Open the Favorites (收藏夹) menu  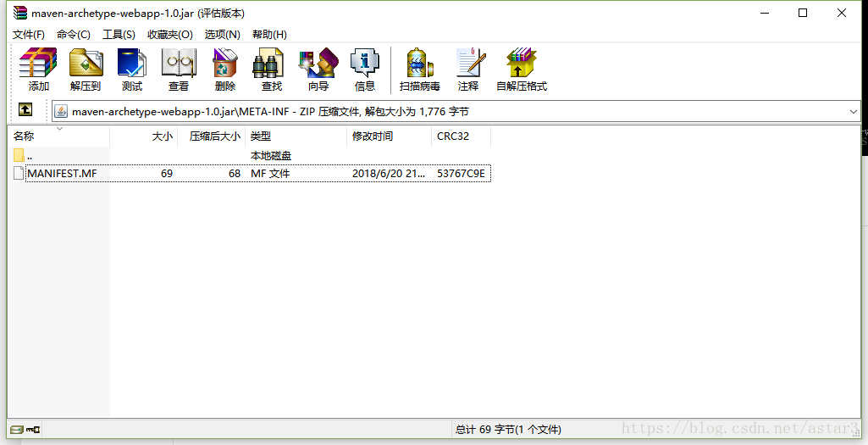tap(170, 35)
